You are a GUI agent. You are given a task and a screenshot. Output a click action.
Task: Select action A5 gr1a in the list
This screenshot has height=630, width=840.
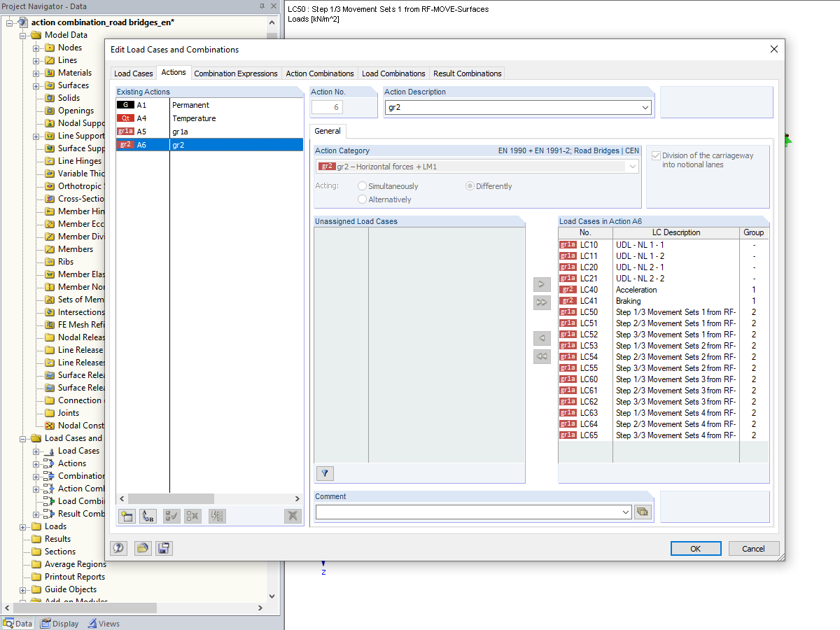(209, 132)
